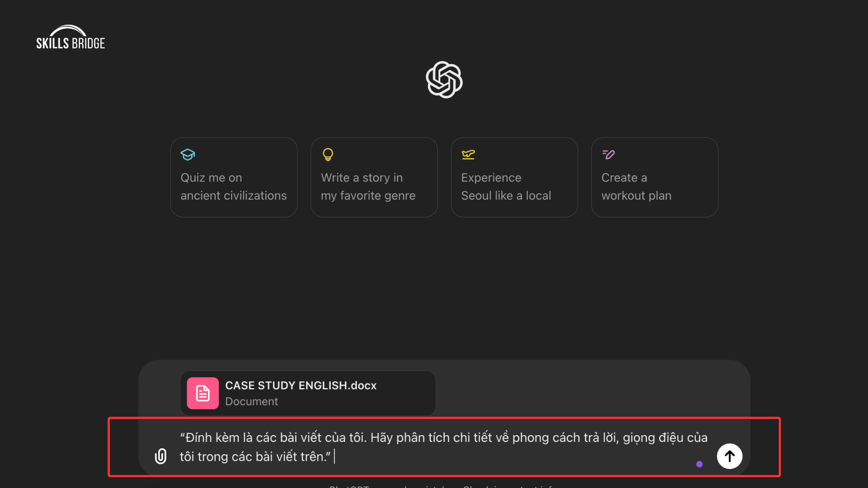868x488 pixels.
Task: Choose "Create a workout plan" card
Action: [654, 186]
